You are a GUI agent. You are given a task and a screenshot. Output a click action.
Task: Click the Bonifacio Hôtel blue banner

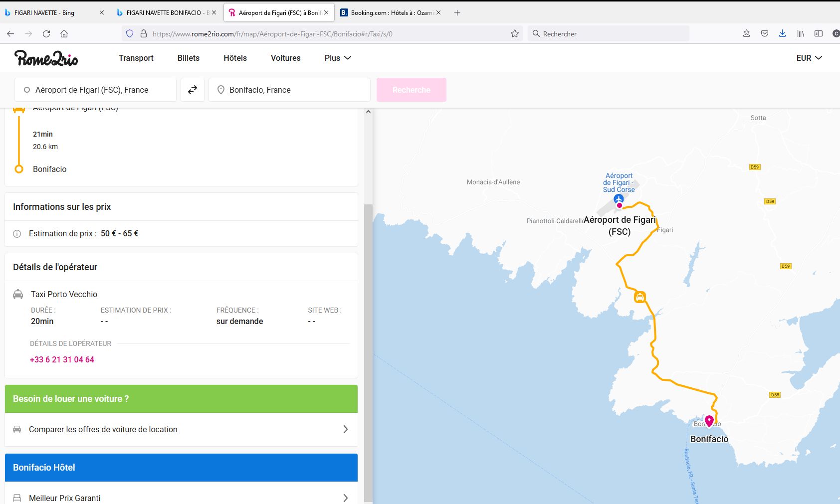click(181, 468)
